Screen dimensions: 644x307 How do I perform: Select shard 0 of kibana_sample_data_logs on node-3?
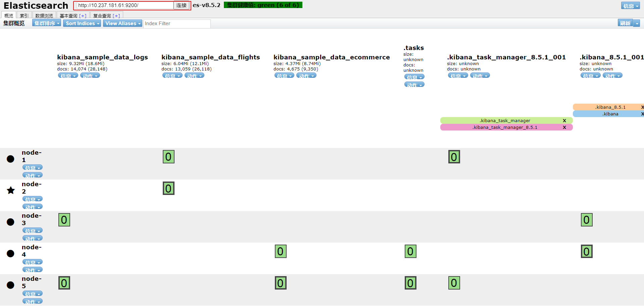coord(64,220)
